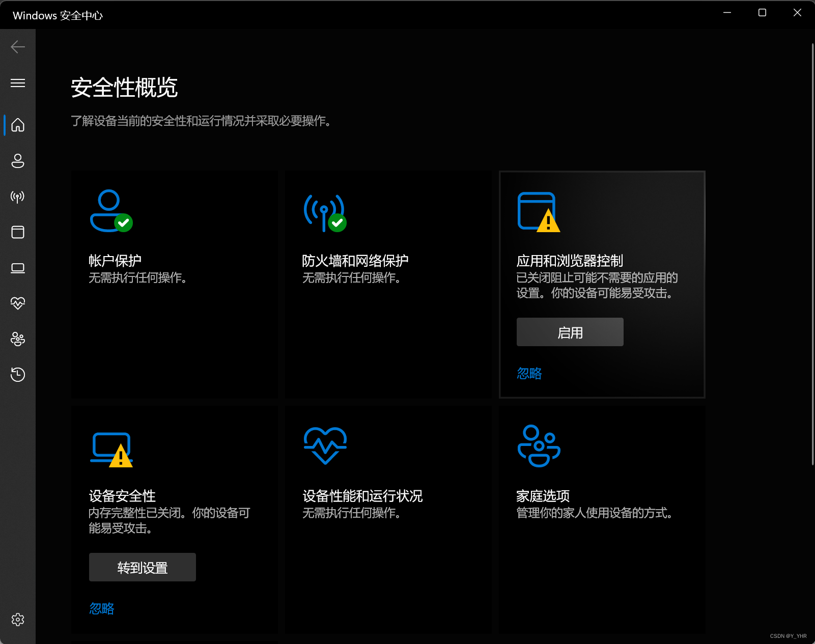
Task: Open Home in the sidebar
Action: coord(18,125)
